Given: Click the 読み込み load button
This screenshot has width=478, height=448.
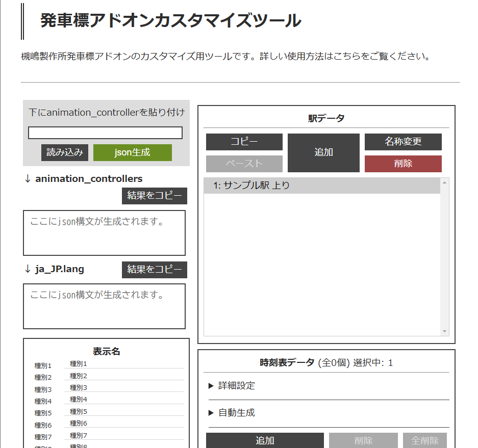Looking at the screenshot, I should coord(65,152).
